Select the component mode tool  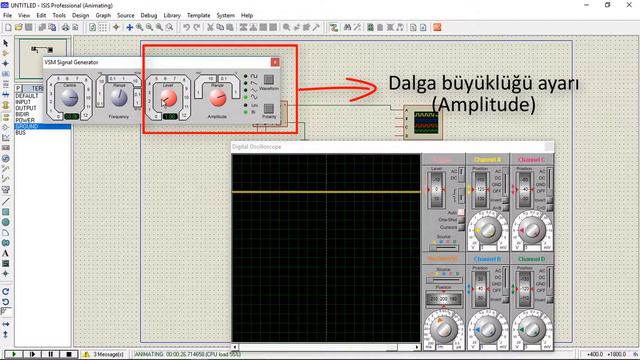pyautogui.click(x=5, y=53)
